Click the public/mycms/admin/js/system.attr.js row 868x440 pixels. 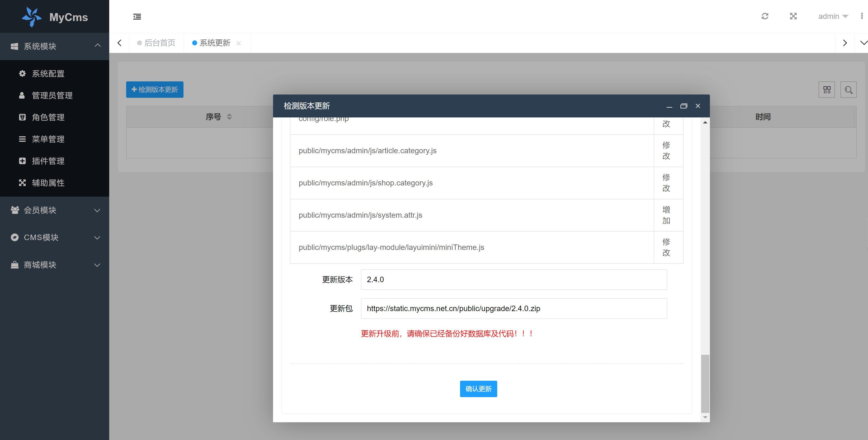tap(487, 215)
